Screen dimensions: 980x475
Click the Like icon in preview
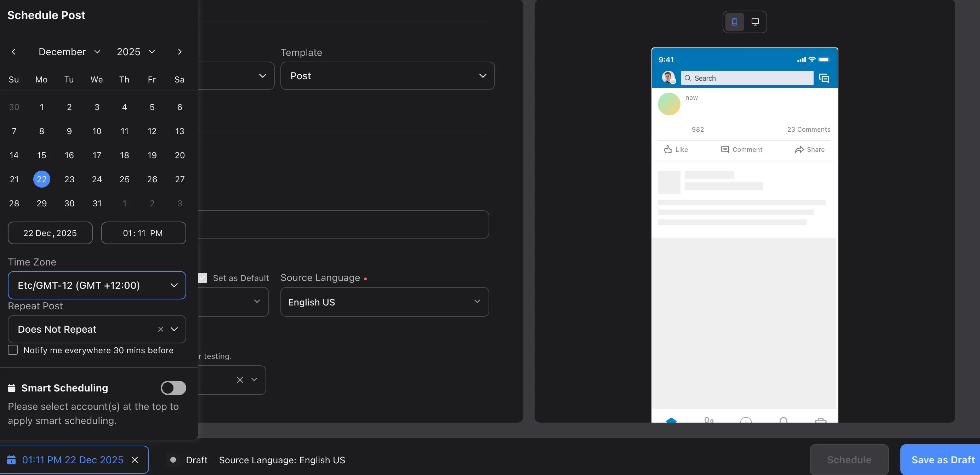[x=668, y=149]
